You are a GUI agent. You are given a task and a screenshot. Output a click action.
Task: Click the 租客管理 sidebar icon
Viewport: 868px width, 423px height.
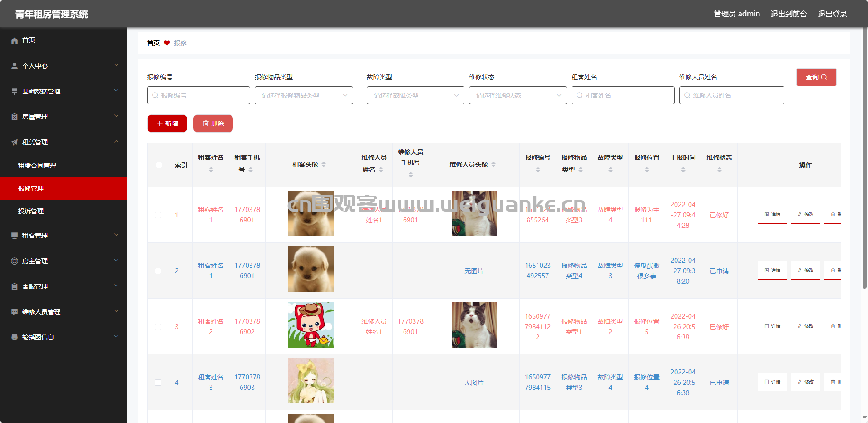coord(15,236)
